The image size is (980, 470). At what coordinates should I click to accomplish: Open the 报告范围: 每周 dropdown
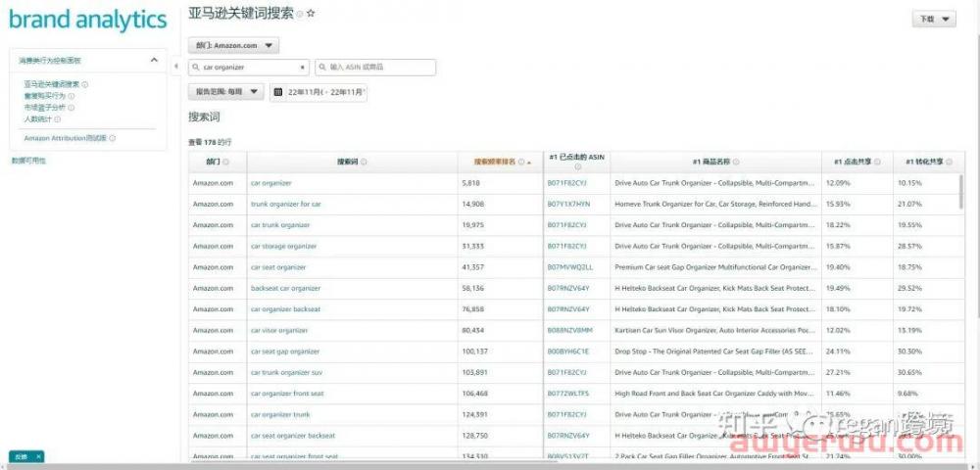click(x=226, y=92)
